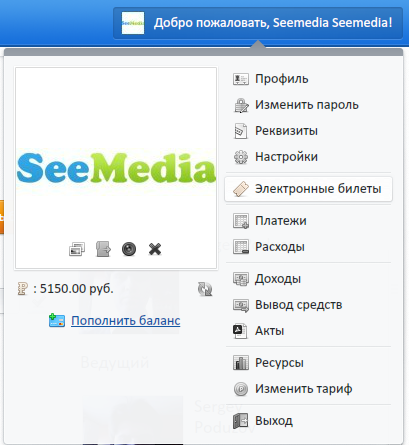Image resolution: width=409 pixels, height=445 pixels.
Task: Click the Расходы table minus icon
Action: pos(241,247)
